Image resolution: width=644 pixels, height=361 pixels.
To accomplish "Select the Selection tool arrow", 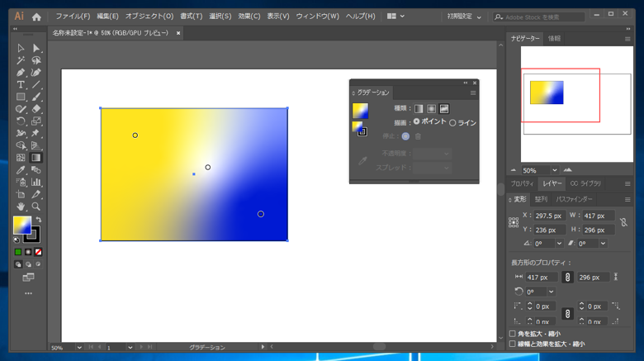I will pos(21,48).
